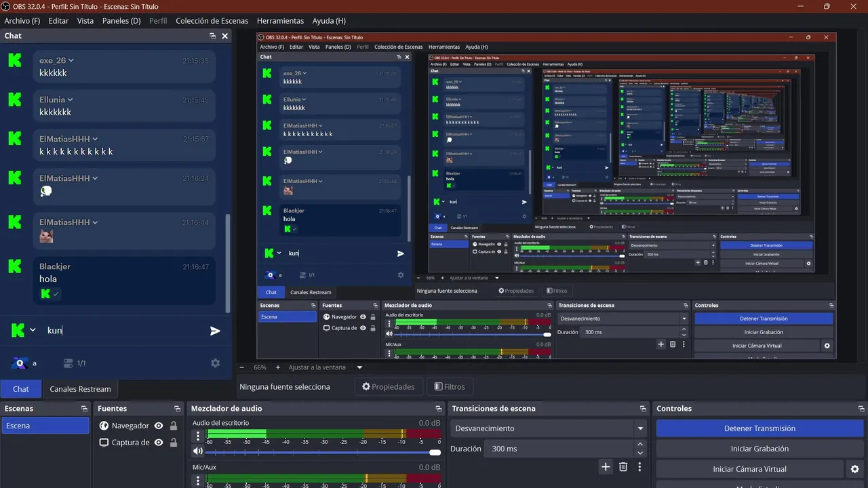Image resolution: width=868 pixels, height=488 pixels.
Task: Delete the transition with trash icon
Action: pos(623,467)
